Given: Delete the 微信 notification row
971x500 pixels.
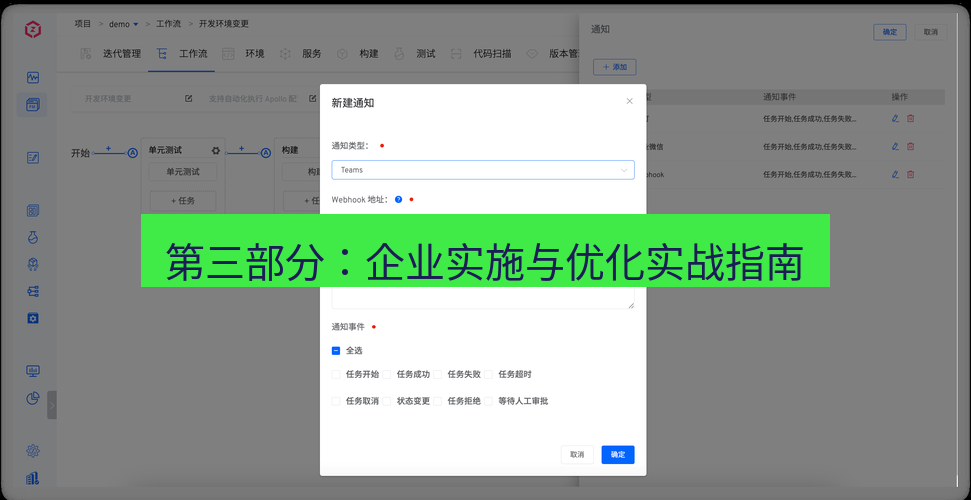Looking at the screenshot, I should click(x=910, y=146).
